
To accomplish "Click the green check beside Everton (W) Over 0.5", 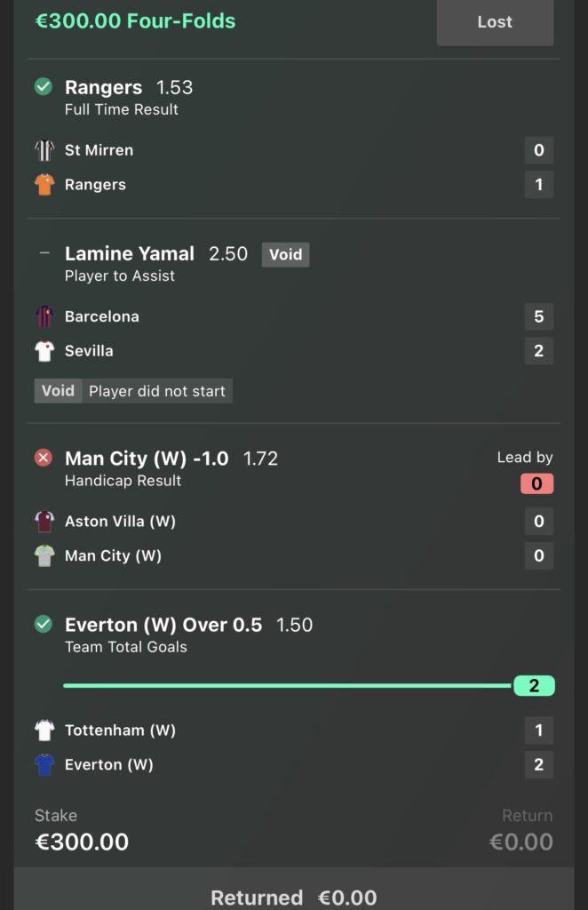I will (43, 625).
